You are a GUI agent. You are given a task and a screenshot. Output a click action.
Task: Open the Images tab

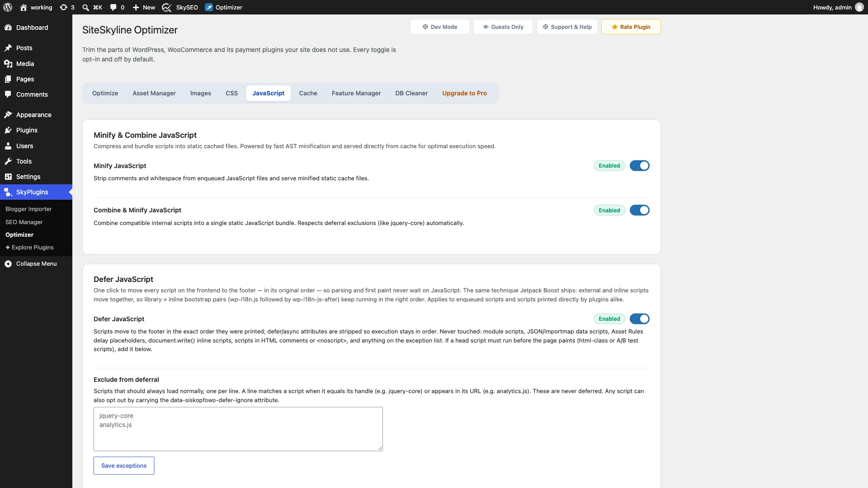(x=201, y=93)
